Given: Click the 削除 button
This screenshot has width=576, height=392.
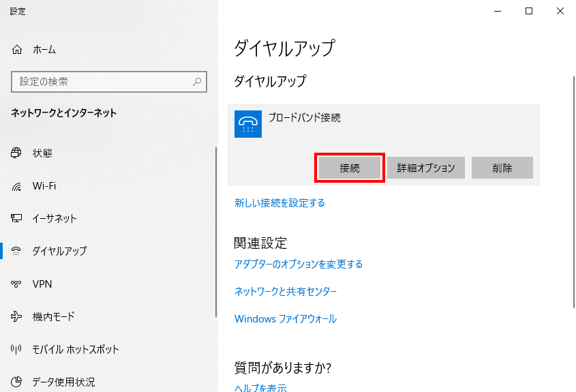Looking at the screenshot, I should (502, 168).
